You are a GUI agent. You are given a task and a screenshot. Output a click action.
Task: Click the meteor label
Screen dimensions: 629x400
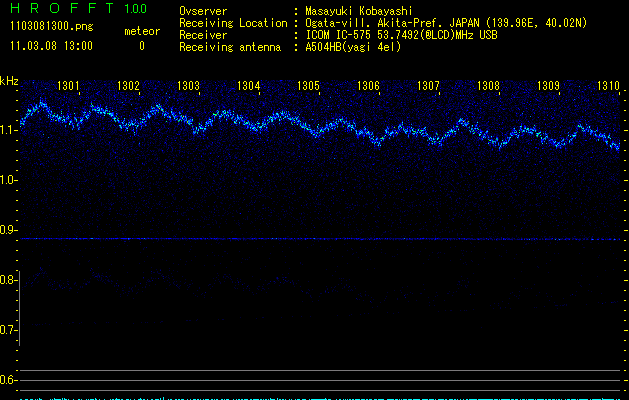[141, 32]
